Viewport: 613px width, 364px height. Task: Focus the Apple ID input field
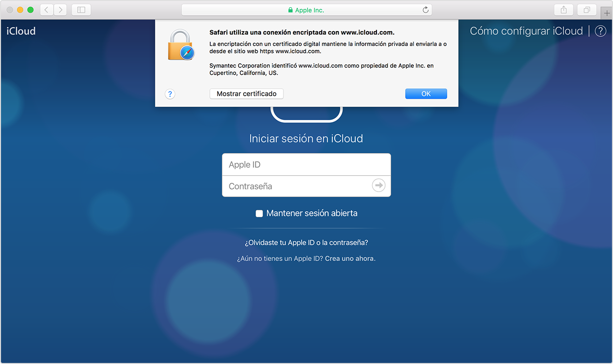point(306,165)
